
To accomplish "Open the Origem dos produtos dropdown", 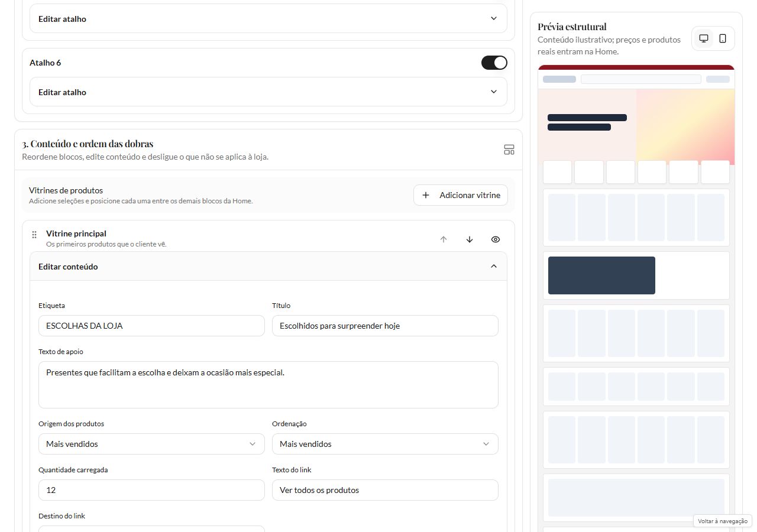I will [151, 444].
